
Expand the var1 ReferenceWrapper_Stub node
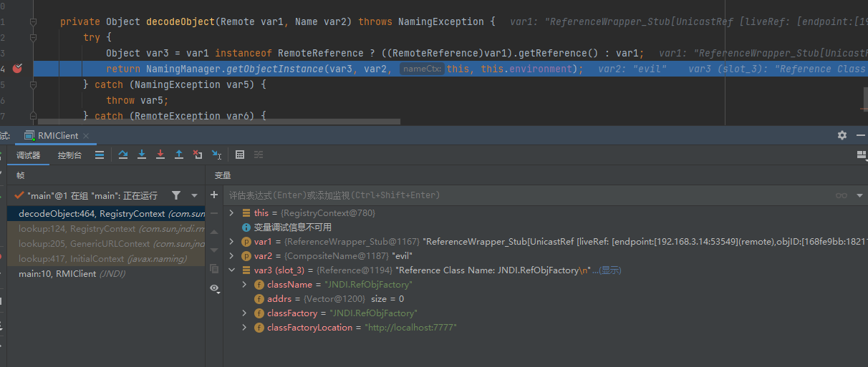click(x=231, y=242)
